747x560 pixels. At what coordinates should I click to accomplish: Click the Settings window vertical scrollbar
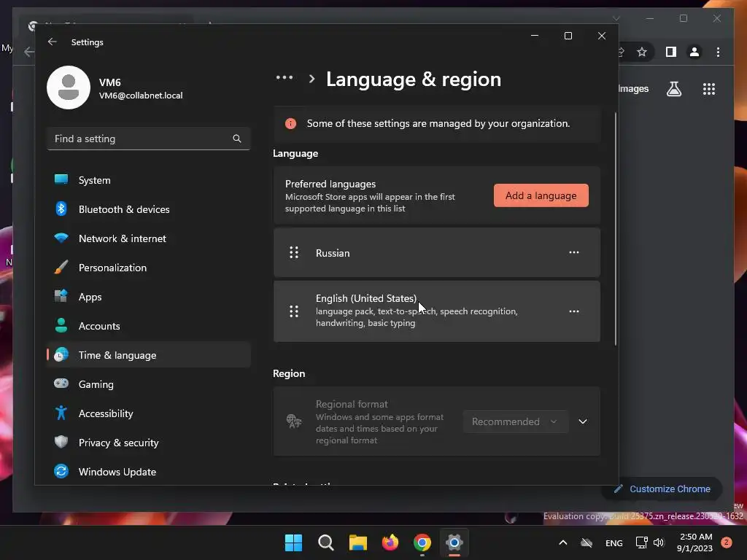pos(615,228)
